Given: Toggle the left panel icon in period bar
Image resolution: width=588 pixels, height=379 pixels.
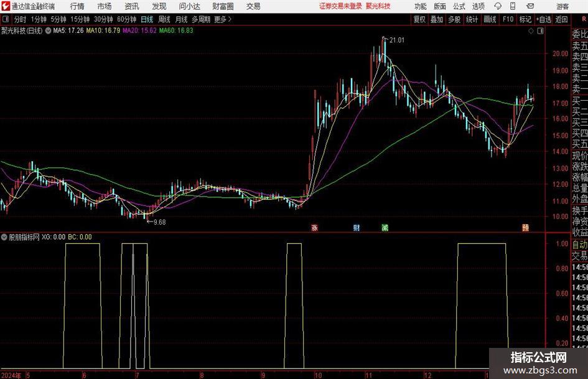Looking at the screenshot, I should [6, 19].
